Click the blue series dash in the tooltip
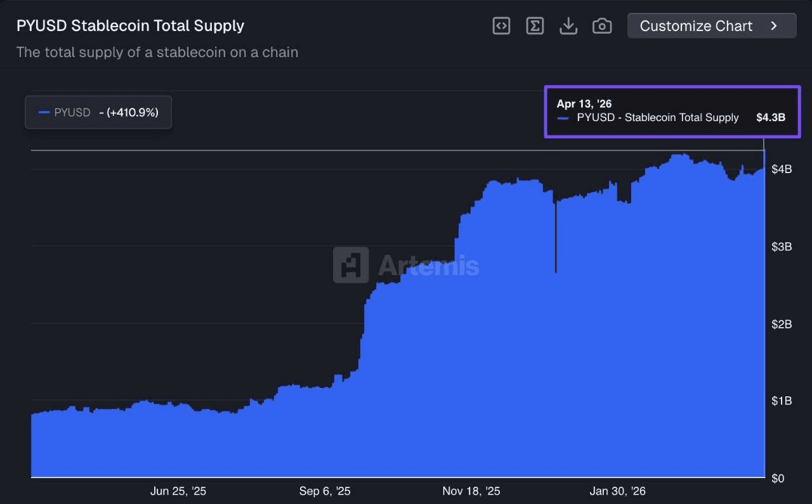The height and width of the screenshot is (504, 812). pyautogui.click(x=563, y=118)
